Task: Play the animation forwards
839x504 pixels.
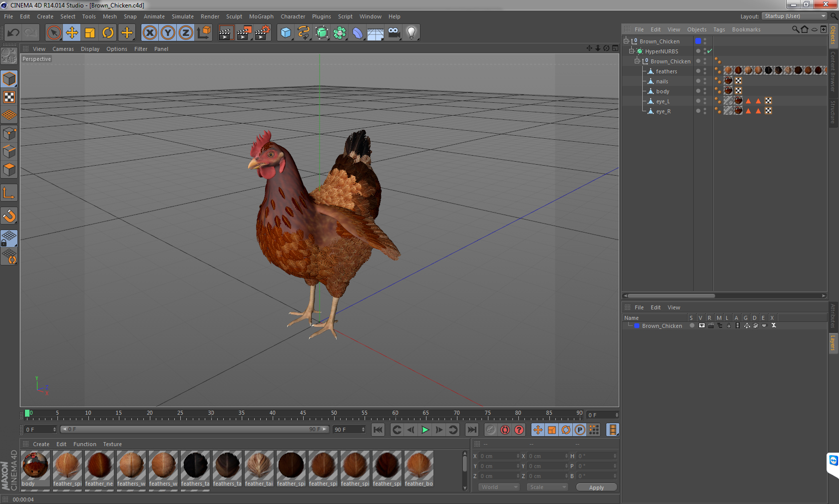Action: point(425,430)
